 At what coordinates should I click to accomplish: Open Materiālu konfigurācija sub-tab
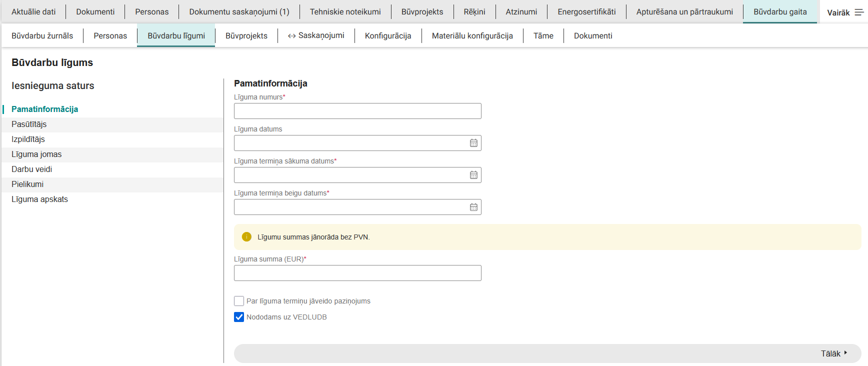click(x=472, y=35)
